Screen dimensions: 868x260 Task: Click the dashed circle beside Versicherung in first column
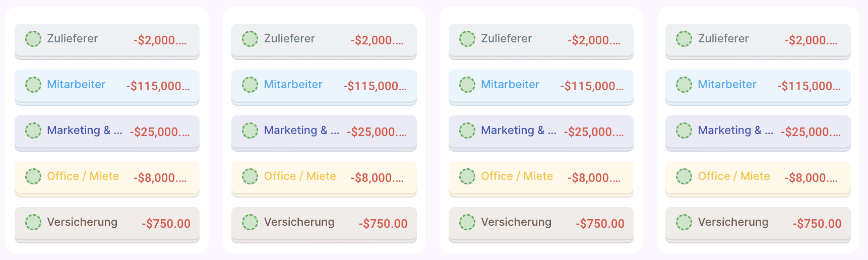pos(33,222)
